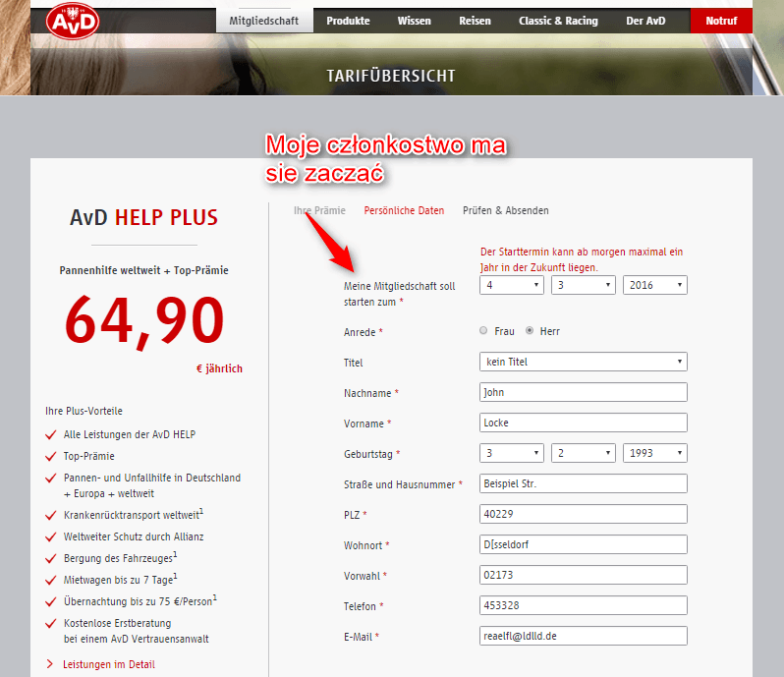Image resolution: width=784 pixels, height=677 pixels.
Task: Click the Weltweiter Schutz durch Allianz entry
Action: tap(134, 536)
